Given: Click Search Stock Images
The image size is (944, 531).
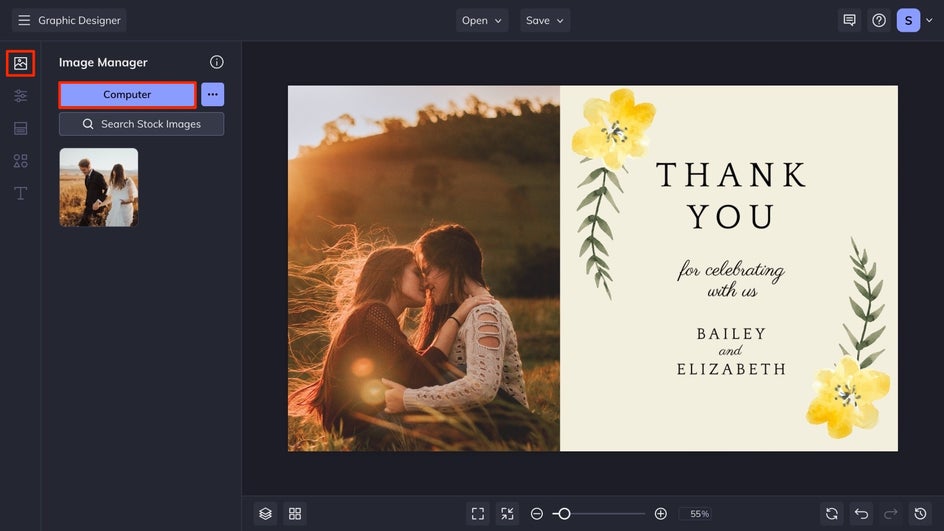Looking at the screenshot, I should [141, 124].
